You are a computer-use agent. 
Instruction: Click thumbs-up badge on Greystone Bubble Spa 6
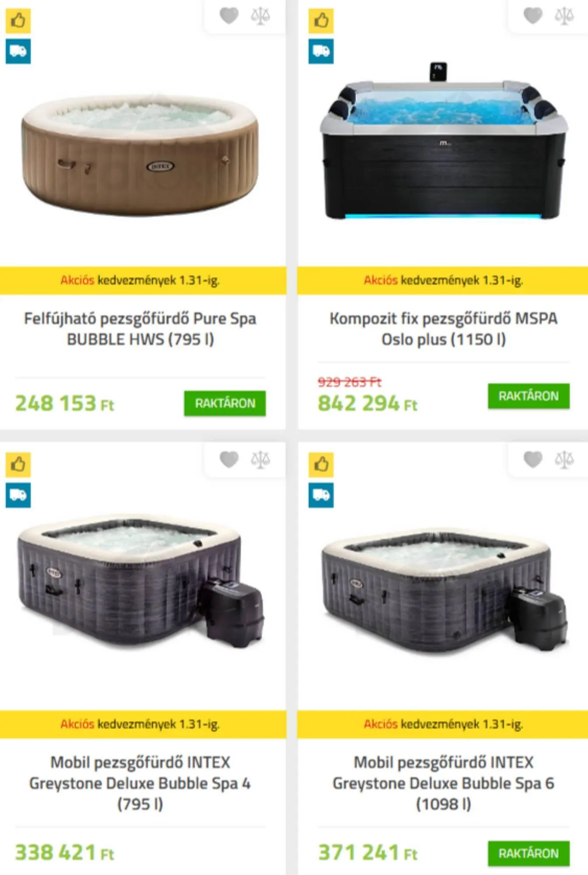[321, 464]
